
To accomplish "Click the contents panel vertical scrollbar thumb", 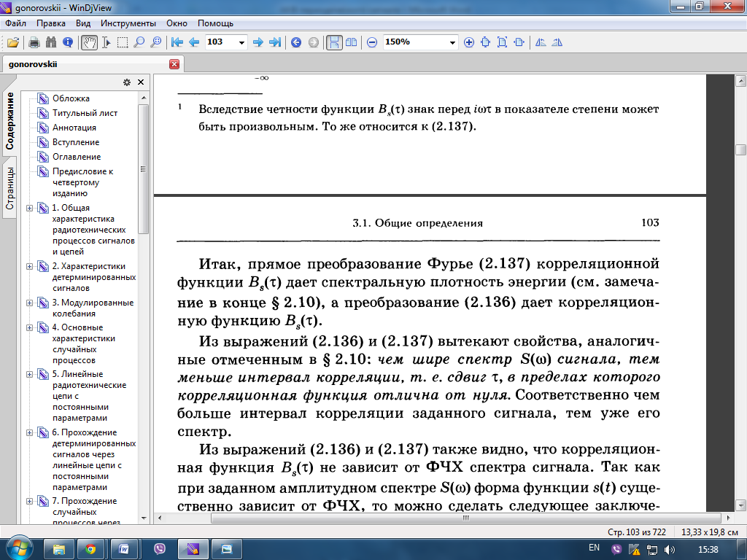I will tap(144, 169).
